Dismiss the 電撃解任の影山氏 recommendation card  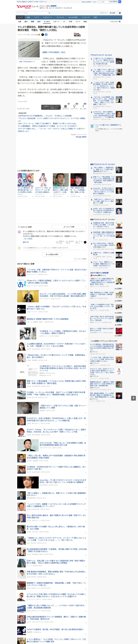click(68, 197)
